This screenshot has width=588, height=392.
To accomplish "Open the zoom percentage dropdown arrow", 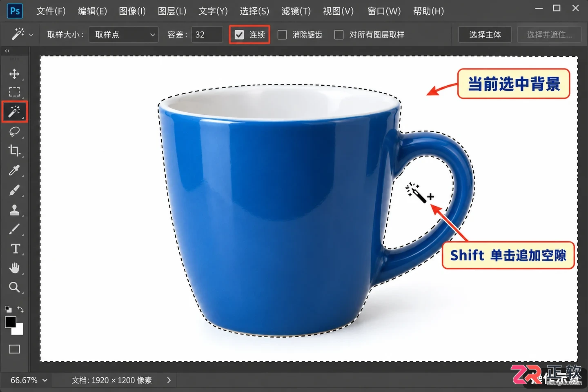I will coord(45,380).
